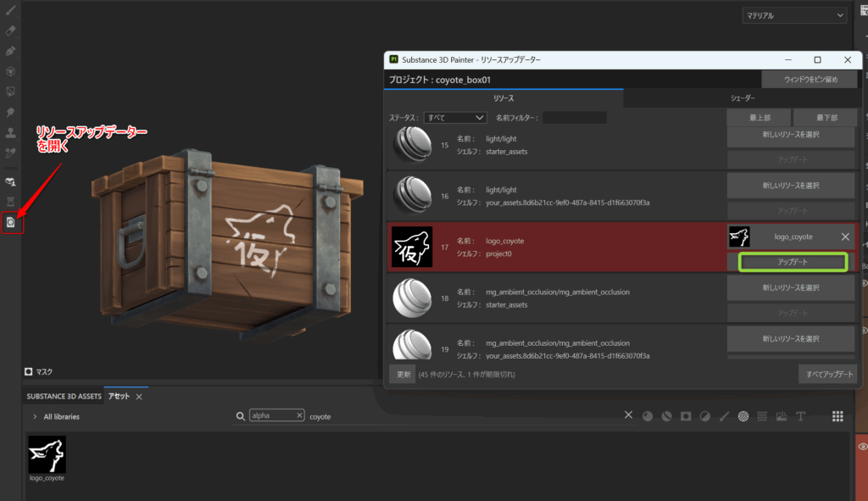Select the Eraser tool
Image resolution: width=868 pixels, height=501 pixels.
coord(11,31)
